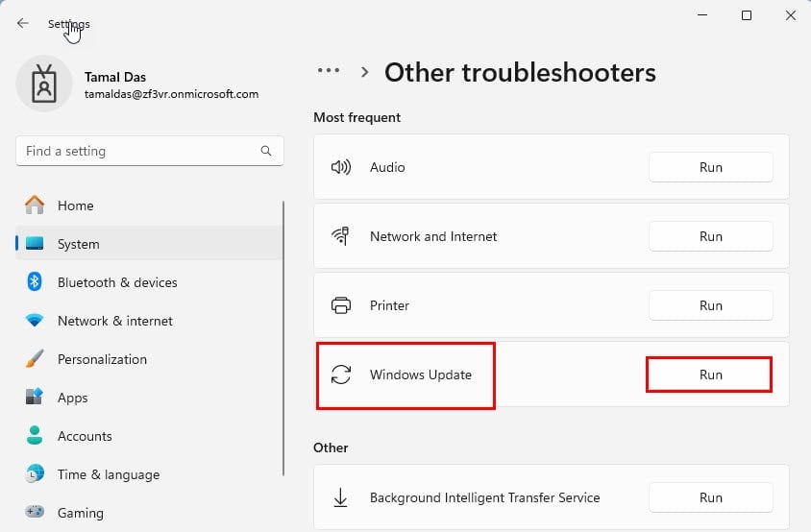
Task: Open Bluetooth & devices settings
Action: point(150,282)
